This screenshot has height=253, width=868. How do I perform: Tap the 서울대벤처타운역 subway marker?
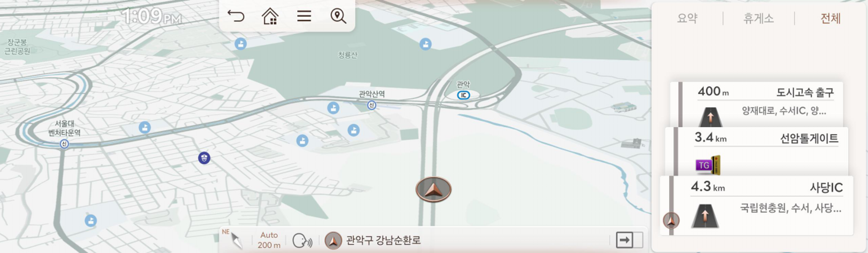coord(64,144)
